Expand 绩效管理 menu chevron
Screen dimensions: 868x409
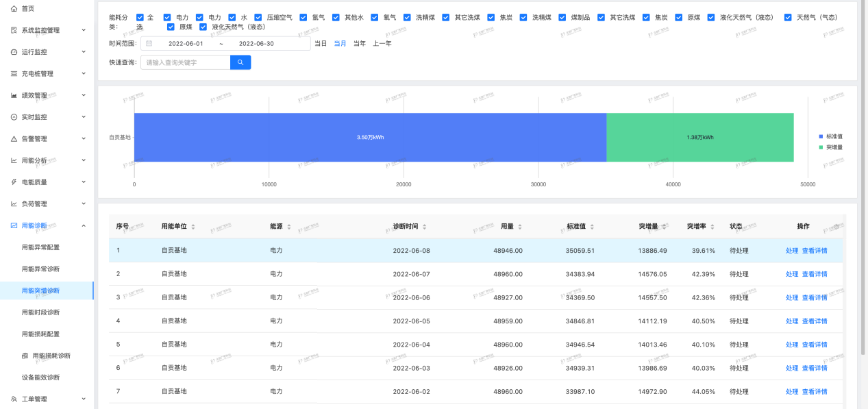84,95
